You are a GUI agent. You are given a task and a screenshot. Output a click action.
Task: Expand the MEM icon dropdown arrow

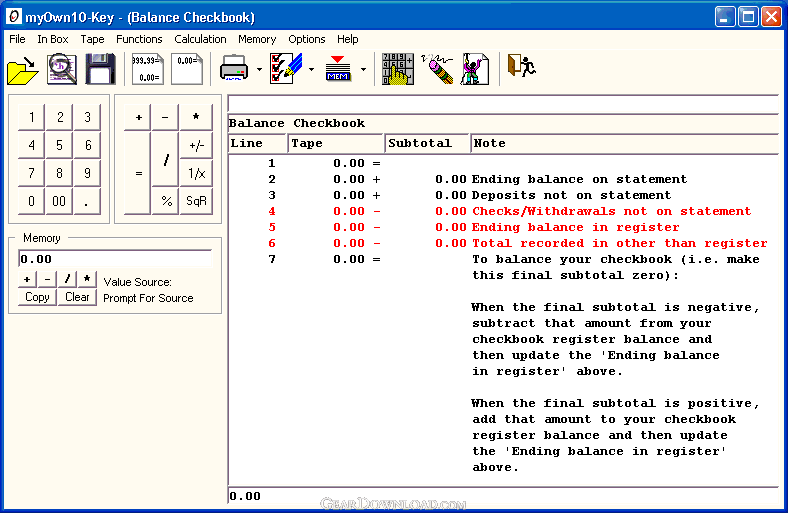pyautogui.click(x=363, y=69)
